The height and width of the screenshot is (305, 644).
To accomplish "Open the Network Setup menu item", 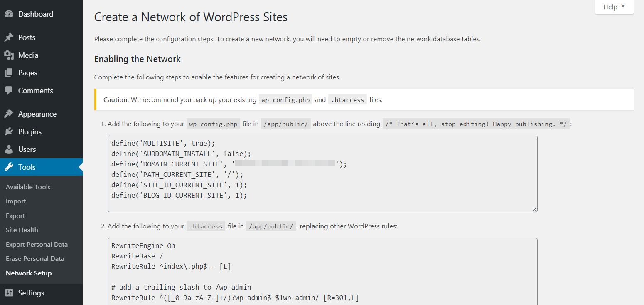I will (29, 273).
